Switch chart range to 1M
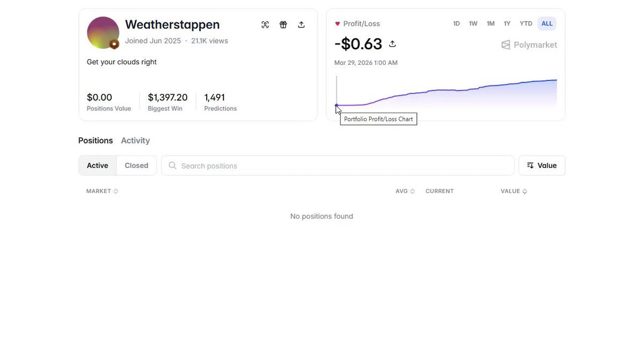The image size is (644, 362). click(x=491, y=24)
